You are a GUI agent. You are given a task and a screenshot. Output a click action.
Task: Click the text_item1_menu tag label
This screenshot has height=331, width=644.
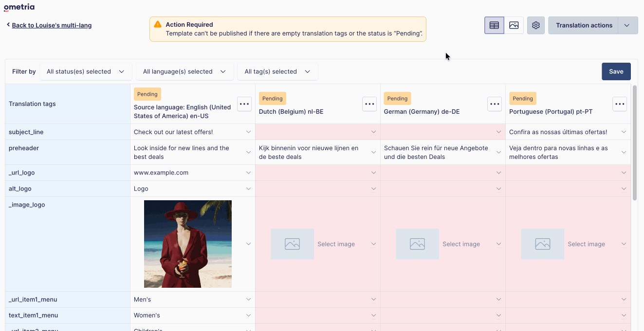click(x=34, y=315)
